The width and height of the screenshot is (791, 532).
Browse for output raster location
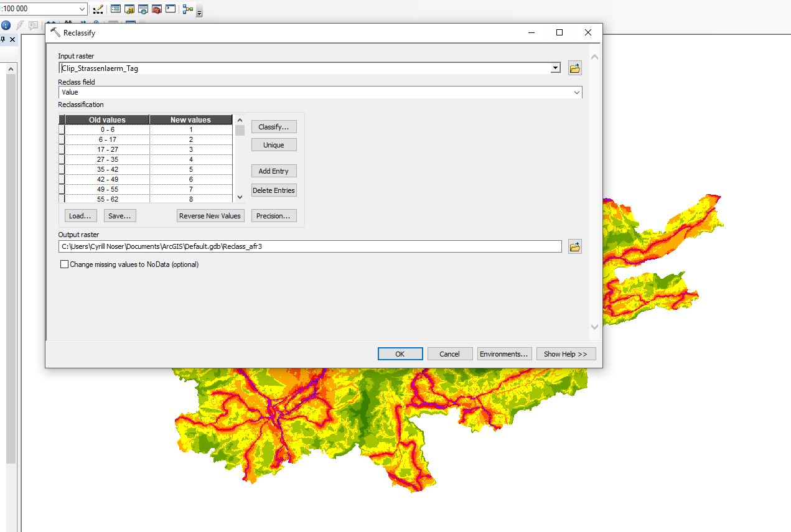coord(575,247)
